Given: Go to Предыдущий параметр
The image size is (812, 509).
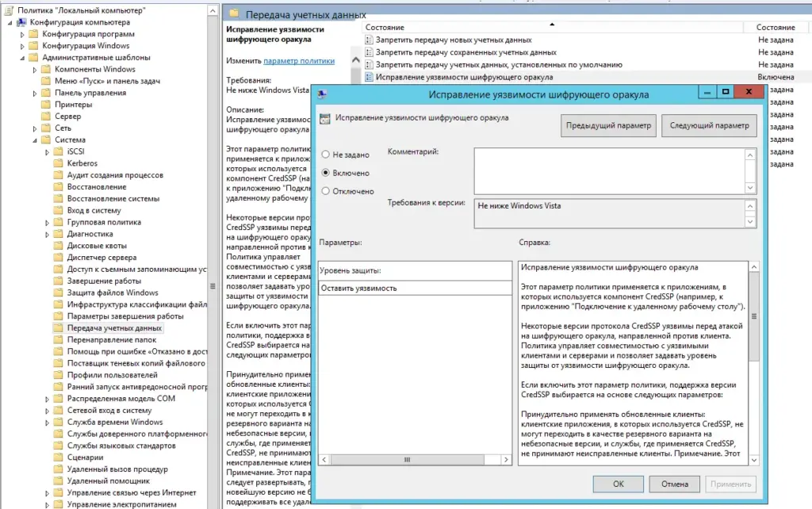Looking at the screenshot, I should (x=608, y=126).
